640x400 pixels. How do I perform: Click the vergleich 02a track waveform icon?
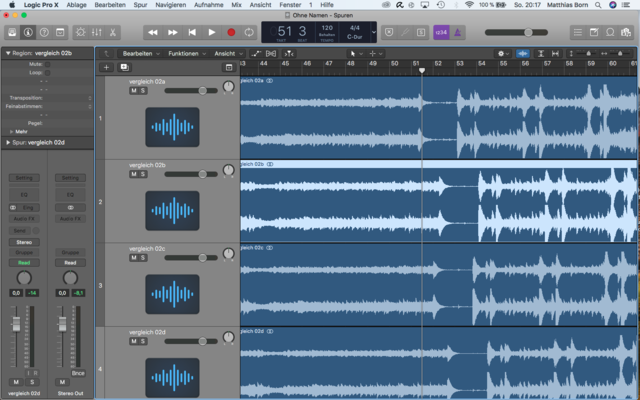tap(172, 127)
